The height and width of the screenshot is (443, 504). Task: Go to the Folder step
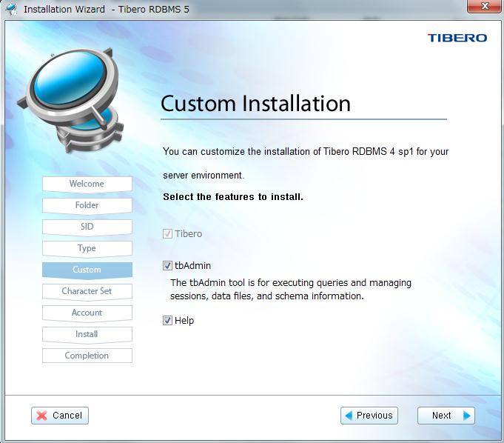[87, 205]
